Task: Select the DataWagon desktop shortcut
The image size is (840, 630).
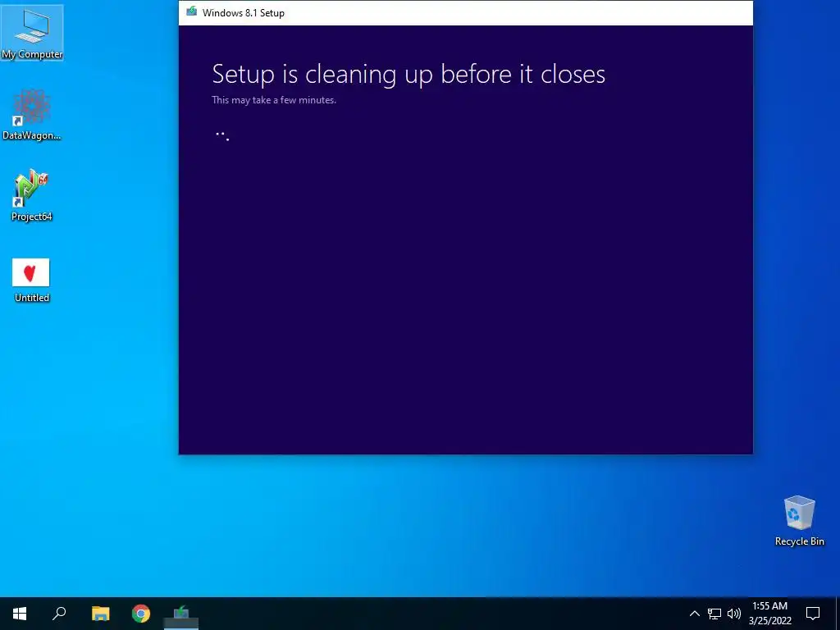Action: click(x=32, y=115)
